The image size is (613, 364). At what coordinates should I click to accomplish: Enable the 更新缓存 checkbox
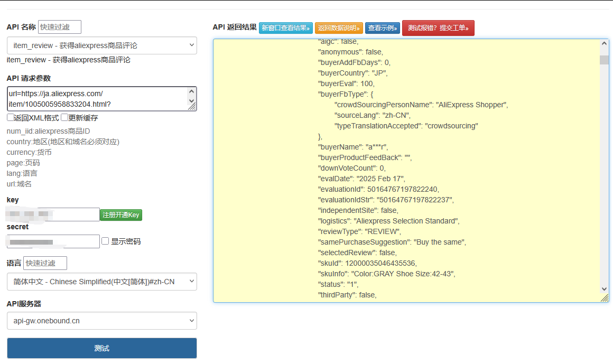[64, 117]
